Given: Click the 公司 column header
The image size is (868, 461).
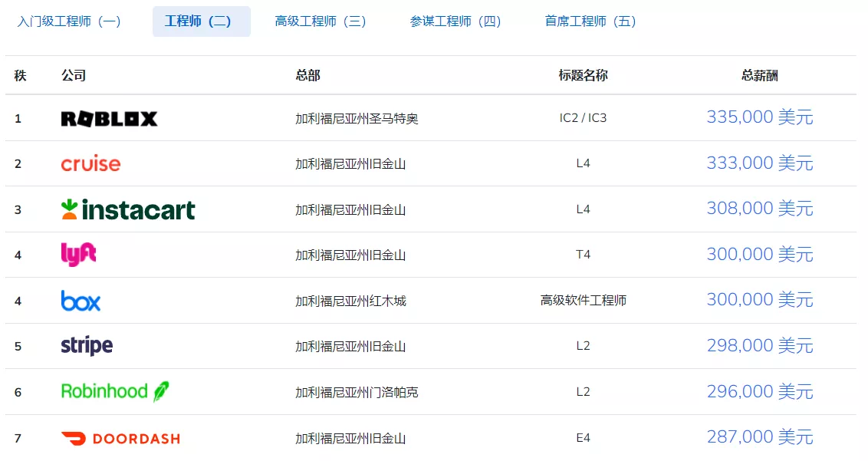Looking at the screenshot, I should [73, 75].
